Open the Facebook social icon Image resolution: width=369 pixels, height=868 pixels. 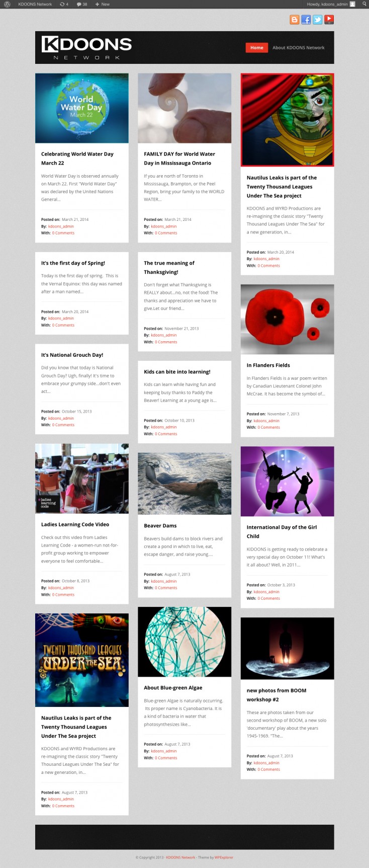306,20
